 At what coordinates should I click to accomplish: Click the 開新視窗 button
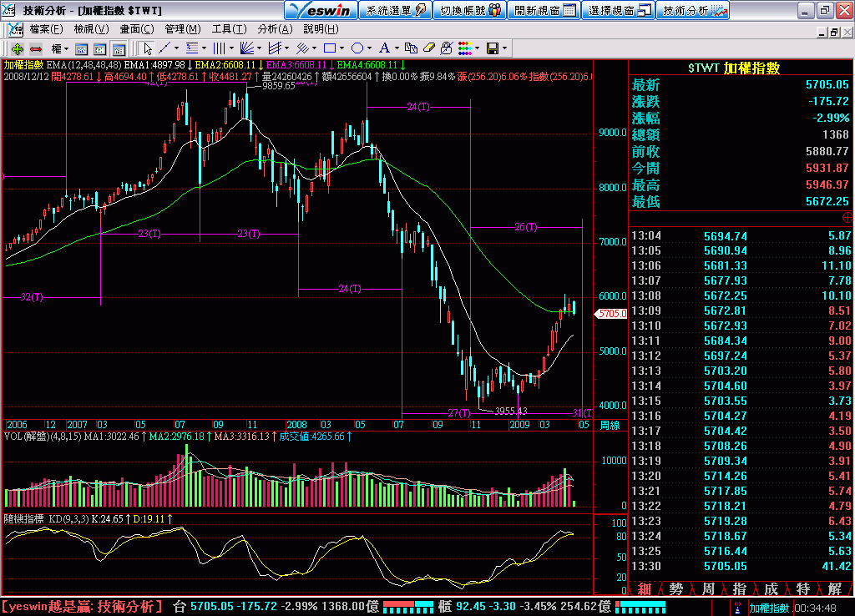pyautogui.click(x=544, y=10)
